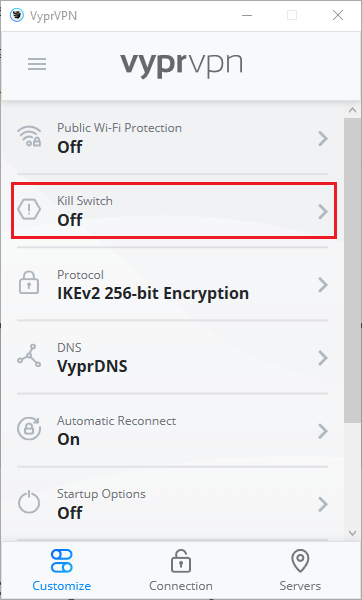This screenshot has width=362, height=600.
Task: Open Startup Options chevron arrow
Action: [x=323, y=504]
